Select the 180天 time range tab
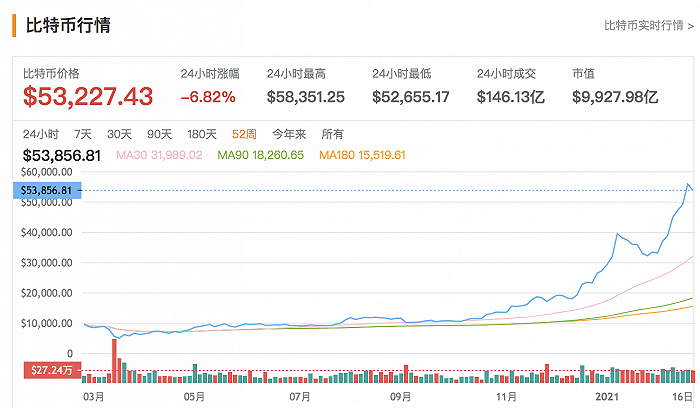This screenshot has width=700, height=408. pos(201,134)
